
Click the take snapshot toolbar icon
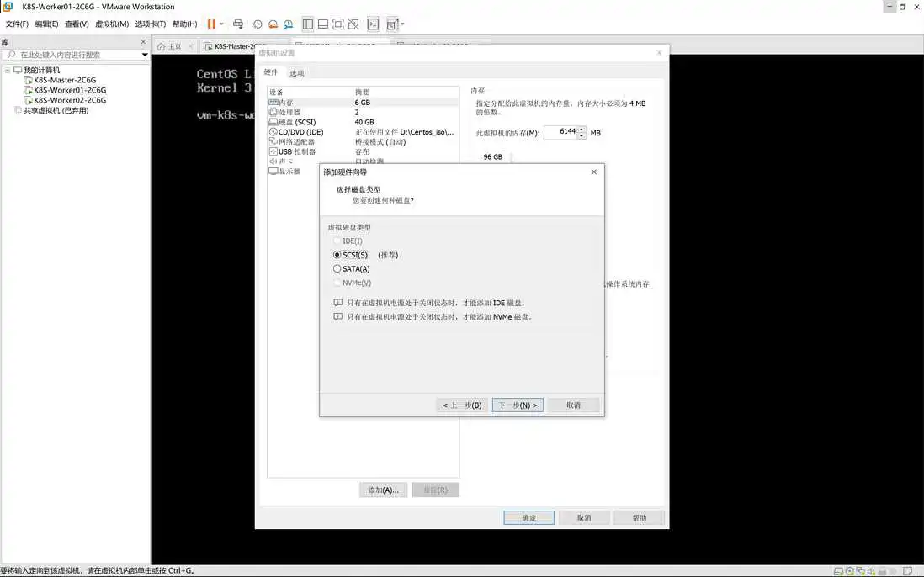tap(258, 24)
